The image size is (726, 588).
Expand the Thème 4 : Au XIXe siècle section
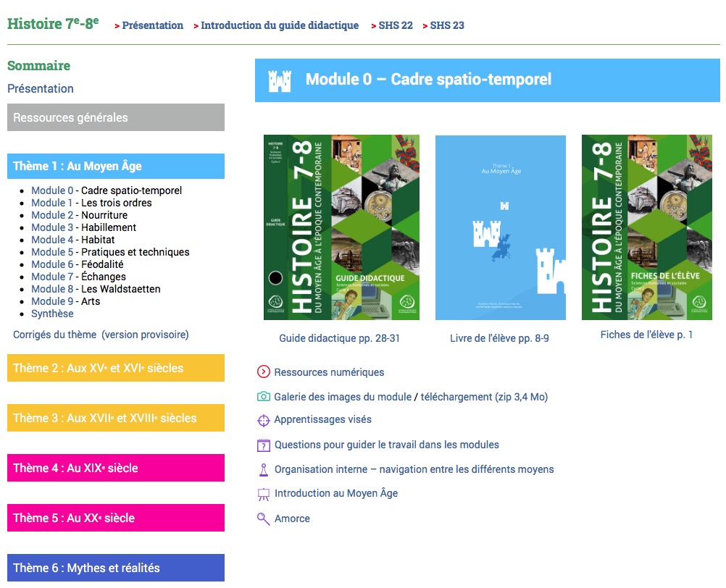[x=116, y=468]
